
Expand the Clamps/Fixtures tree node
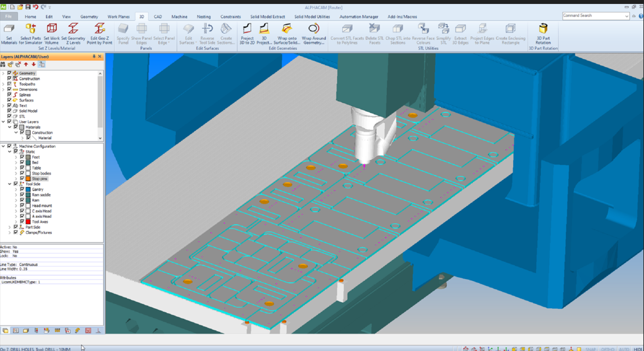[x=10, y=233]
